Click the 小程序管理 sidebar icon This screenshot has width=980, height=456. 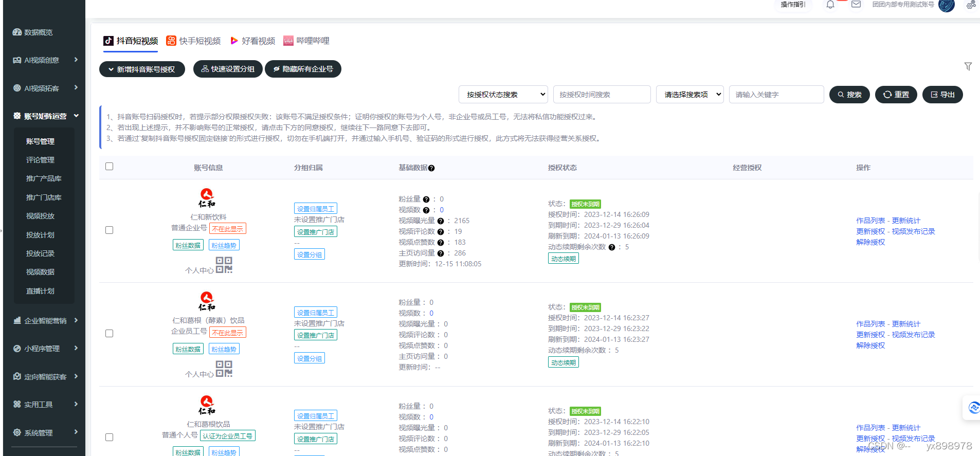click(x=17, y=348)
